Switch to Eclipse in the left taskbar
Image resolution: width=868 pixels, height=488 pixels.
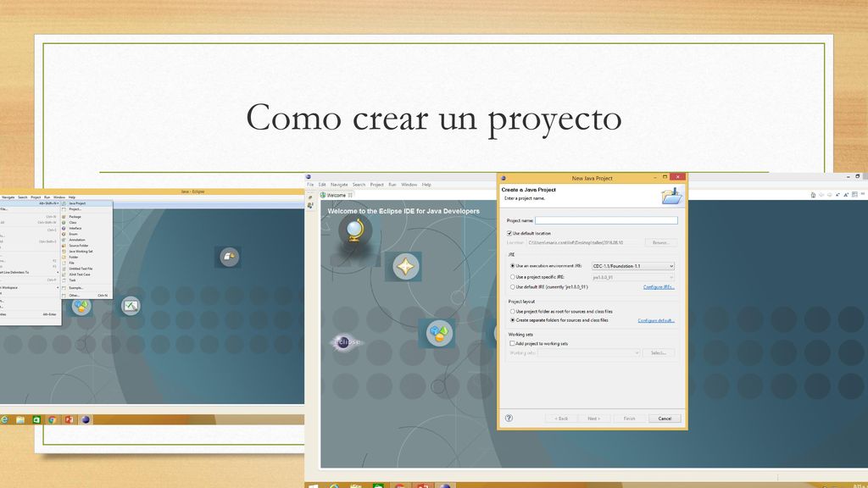point(86,420)
